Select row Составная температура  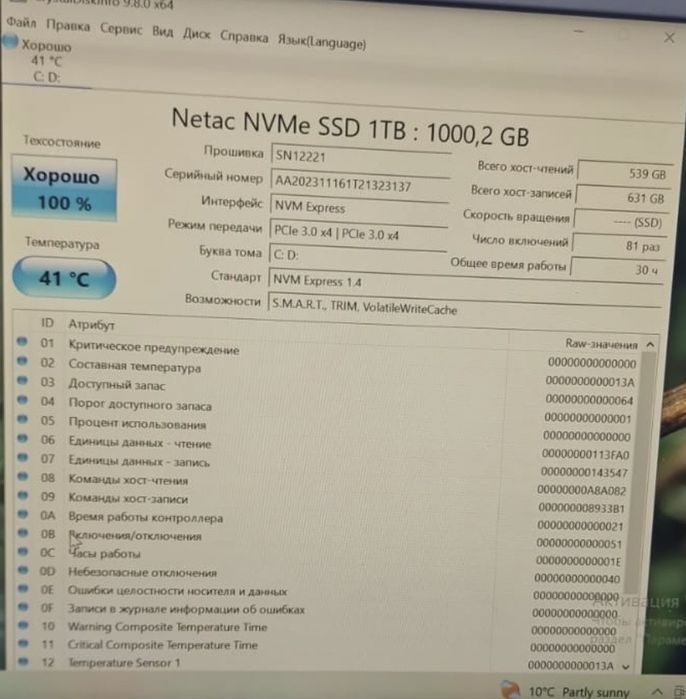tap(327, 372)
